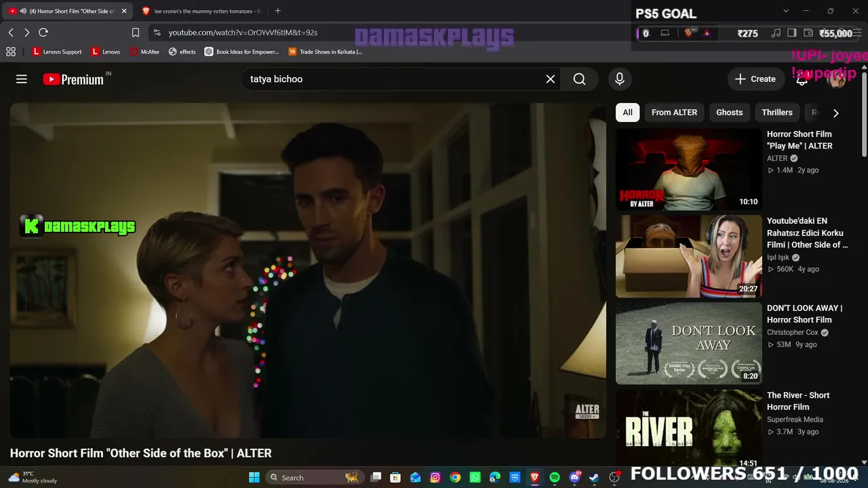This screenshot has width=868, height=488.
Task: Select the All filter chip
Action: pyautogui.click(x=628, y=113)
